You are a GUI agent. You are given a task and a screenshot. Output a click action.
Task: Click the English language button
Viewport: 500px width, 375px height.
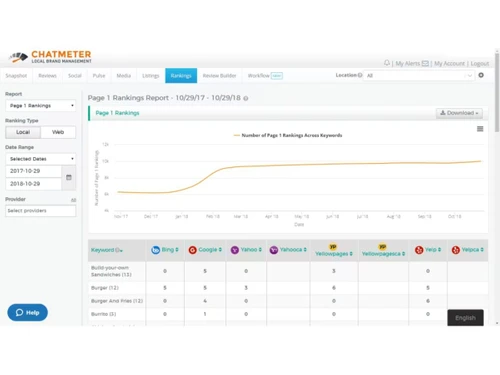[x=465, y=318]
